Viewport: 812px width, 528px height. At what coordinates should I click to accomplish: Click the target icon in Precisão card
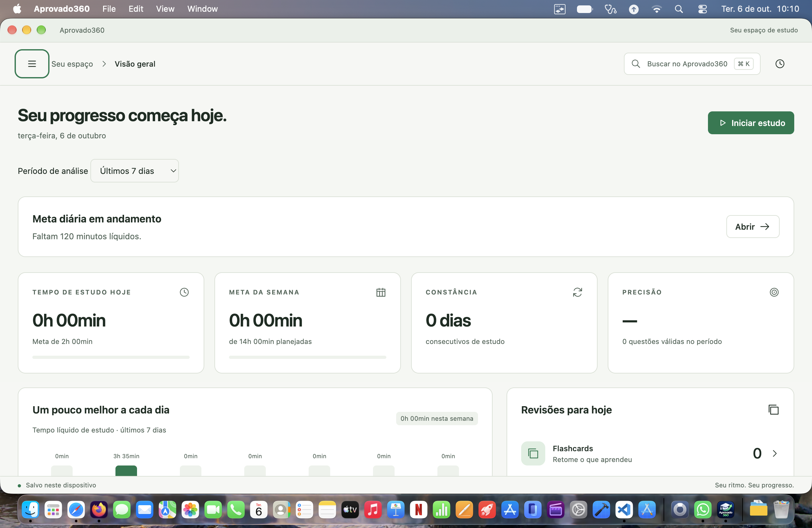(774, 292)
